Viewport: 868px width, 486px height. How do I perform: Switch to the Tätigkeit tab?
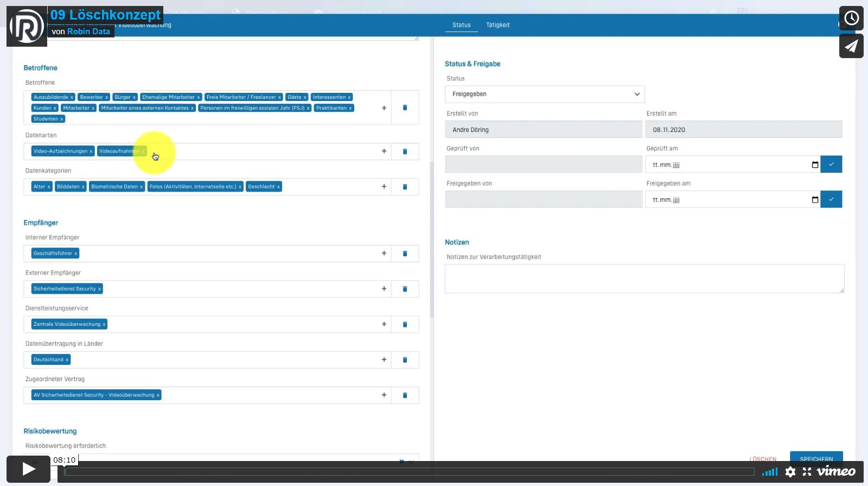(497, 25)
